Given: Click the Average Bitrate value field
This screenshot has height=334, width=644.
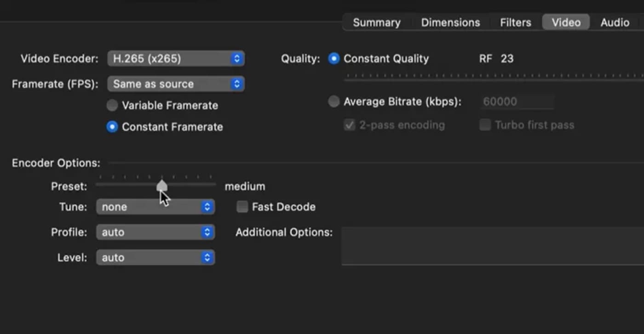Looking at the screenshot, I should pyautogui.click(x=516, y=101).
